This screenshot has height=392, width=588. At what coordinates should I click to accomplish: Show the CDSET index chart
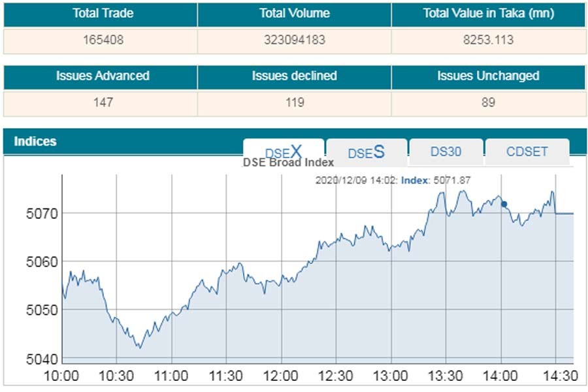click(527, 152)
